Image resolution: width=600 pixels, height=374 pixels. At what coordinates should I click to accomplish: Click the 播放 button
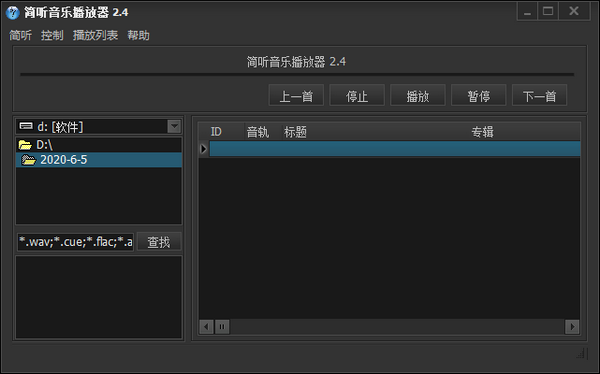[x=417, y=95]
